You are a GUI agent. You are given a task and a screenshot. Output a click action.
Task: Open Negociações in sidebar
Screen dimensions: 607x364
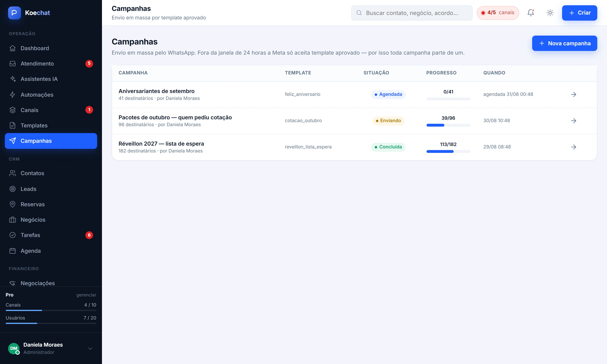(51, 283)
